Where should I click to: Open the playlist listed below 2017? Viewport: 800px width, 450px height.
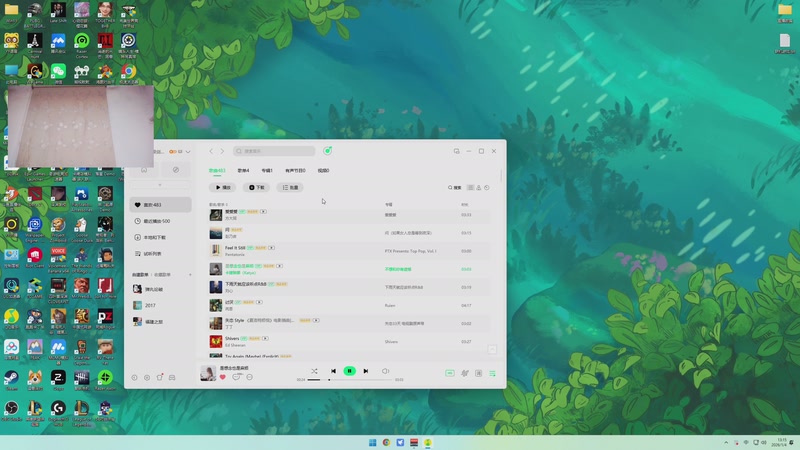160,321
